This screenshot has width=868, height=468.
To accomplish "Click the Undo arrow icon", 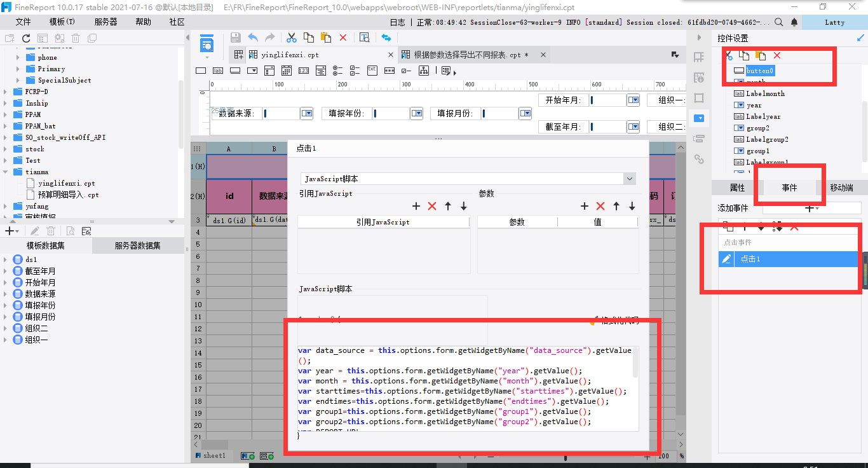I will [x=253, y=38].
